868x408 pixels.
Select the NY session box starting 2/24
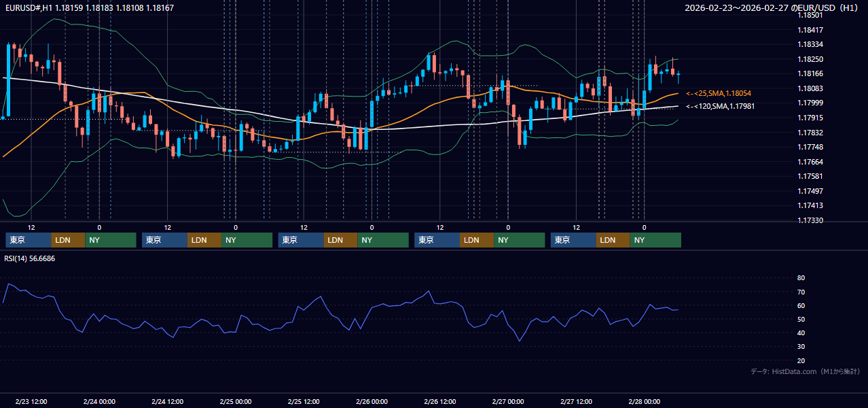click(x=247, y=240)
